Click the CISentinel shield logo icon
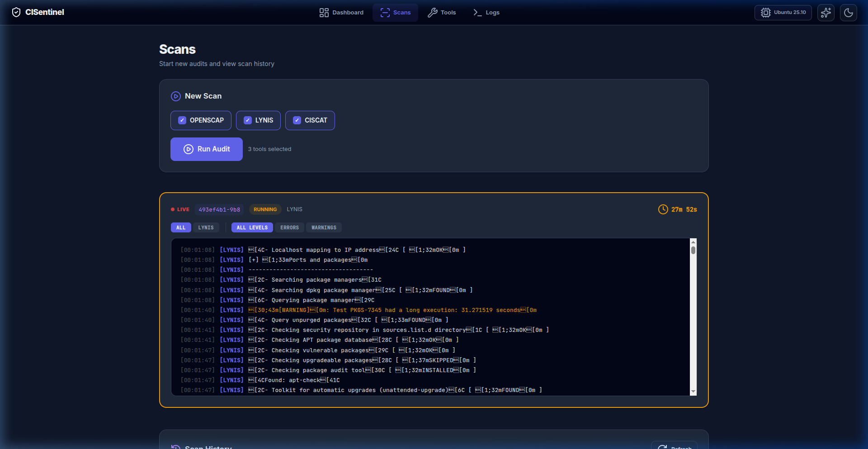The height and width of the screenshot is (449, 868). coord(16,12)
